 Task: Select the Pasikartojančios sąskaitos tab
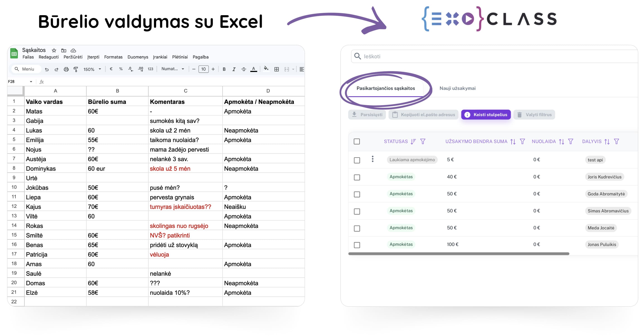point(385,88)
